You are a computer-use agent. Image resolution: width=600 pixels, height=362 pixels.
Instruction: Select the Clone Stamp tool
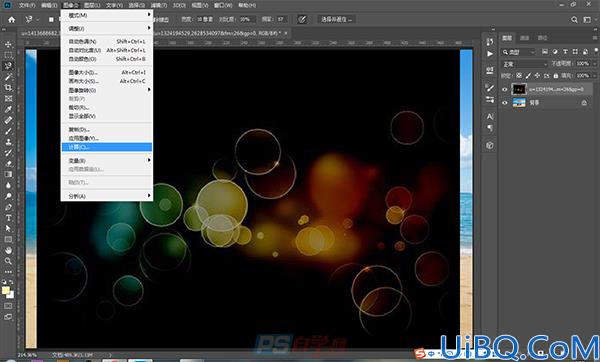tap(8, 142)
